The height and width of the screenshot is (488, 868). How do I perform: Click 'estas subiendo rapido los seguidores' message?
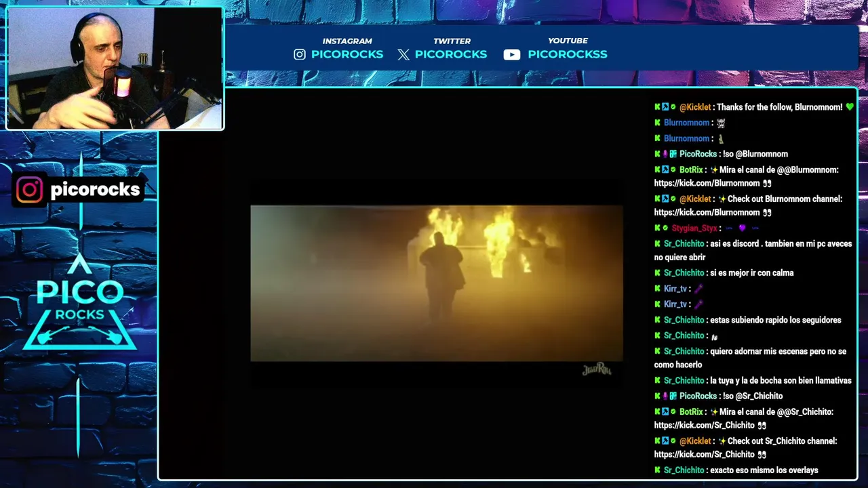pyautogui.click(x=776, y=321)
